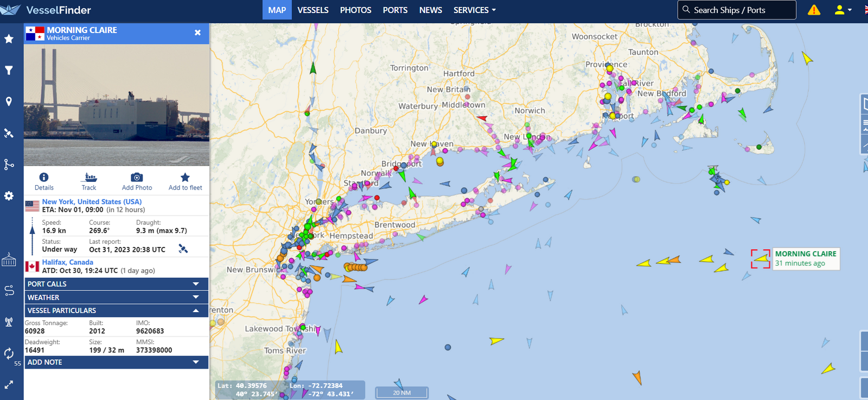Image resolution: width=868 pixels, height=400 pixels.
Task: Click the Under way status text
Action: point(60,250)
